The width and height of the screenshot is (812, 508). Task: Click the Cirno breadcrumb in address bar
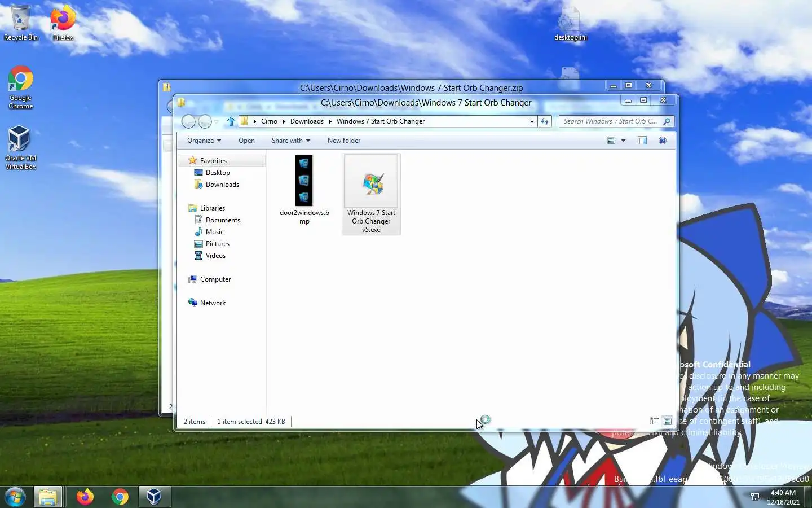coord(269,121)
